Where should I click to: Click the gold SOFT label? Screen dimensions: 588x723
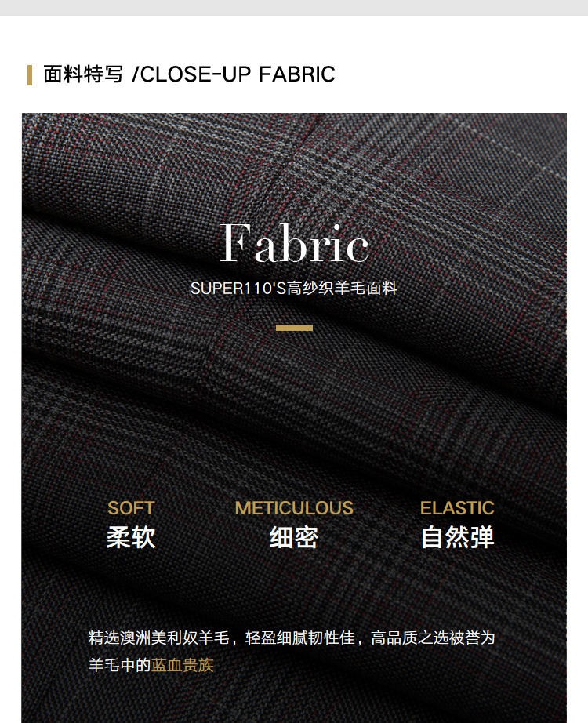point(130,508)
